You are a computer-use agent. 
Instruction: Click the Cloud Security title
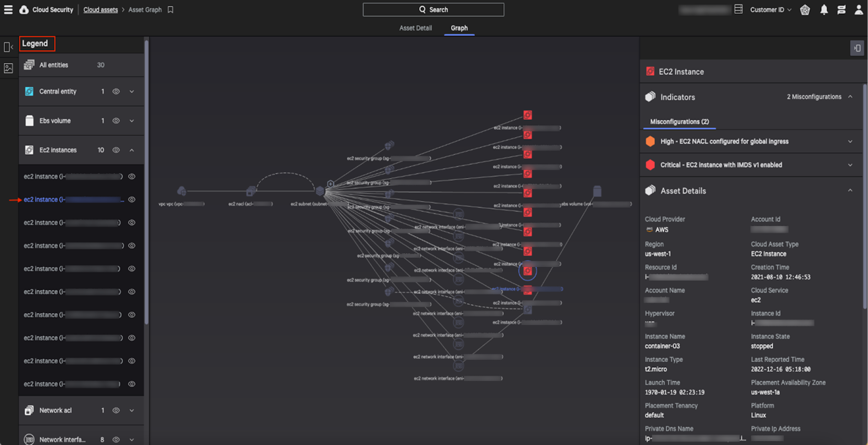point(53,10)
